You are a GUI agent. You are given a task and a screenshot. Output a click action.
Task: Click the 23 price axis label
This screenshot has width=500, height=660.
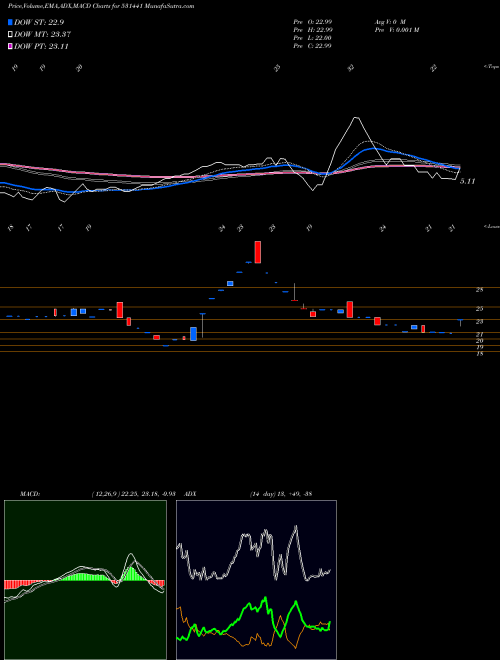pos(479,322)
